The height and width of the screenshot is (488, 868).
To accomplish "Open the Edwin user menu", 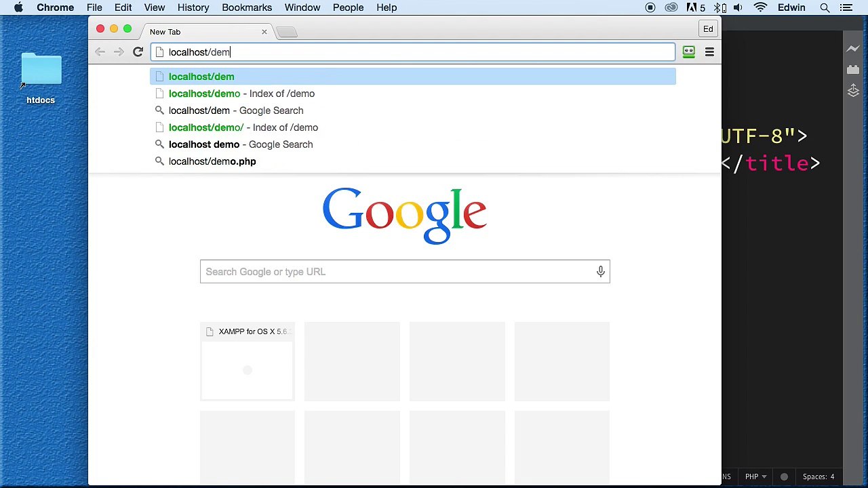I will point(791,7).
